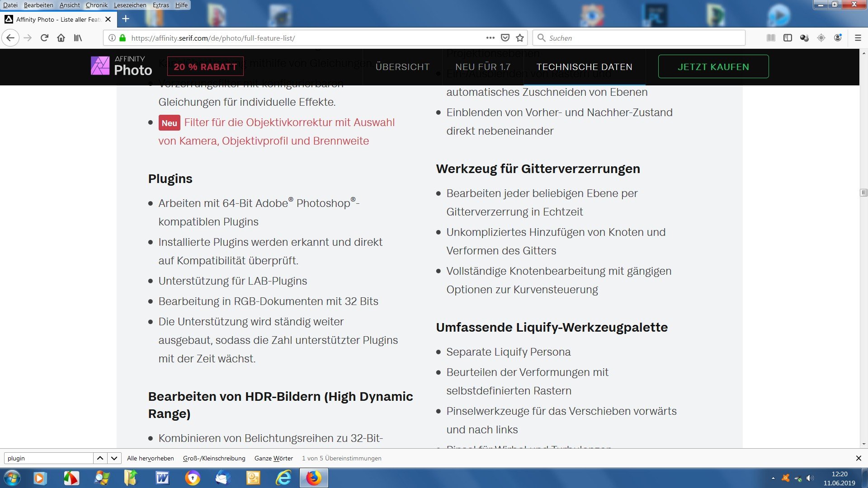868x488 pixels.
Task: Open the Firefox hamburger menu
Action: click(x=858, y=38)
